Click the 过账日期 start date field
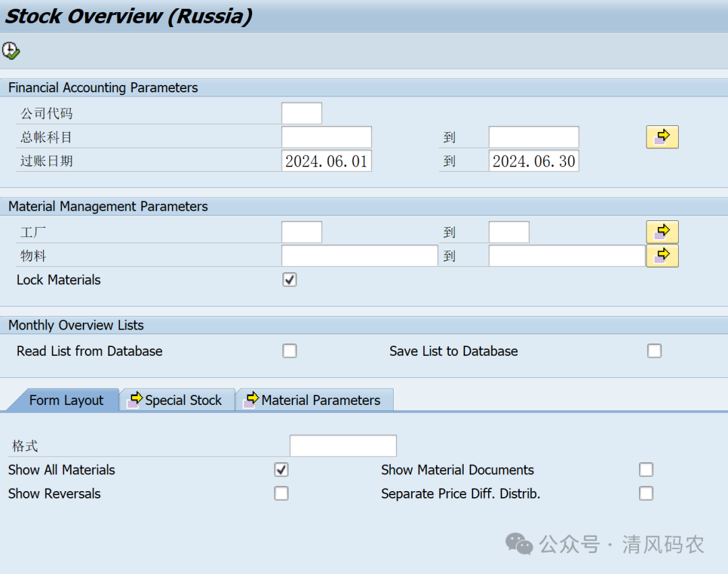Image resolution: width=728 pixels, height=574 pixels. point(326,161)
